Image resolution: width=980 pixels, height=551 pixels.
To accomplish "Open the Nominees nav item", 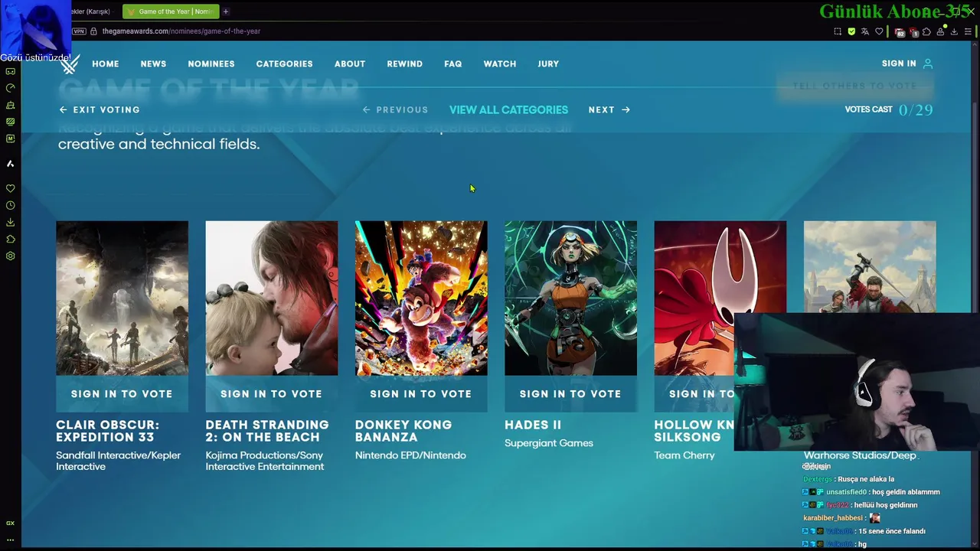I will [x=211, y=64].
